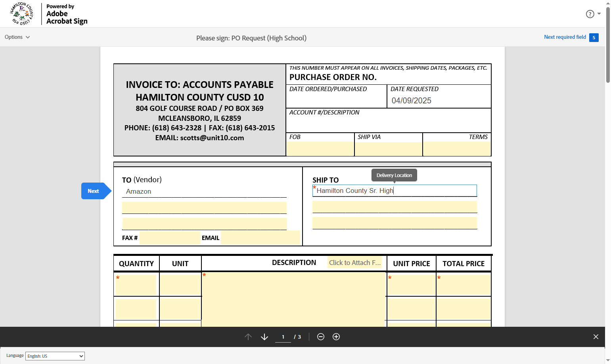Zoom out with the minus icon

coord(321,337)
